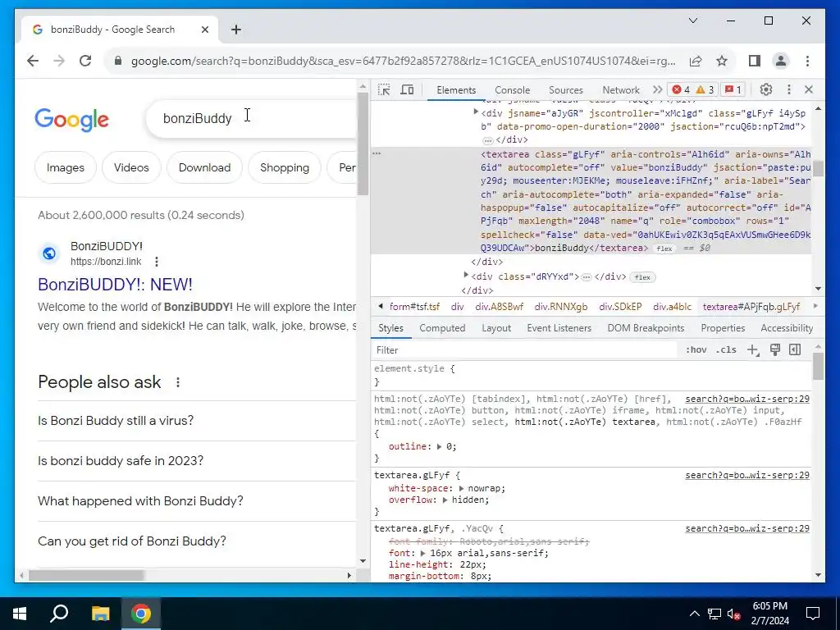840x630 pixels.
Task: Expand the div class dRYYxd node
Action: 466,276
